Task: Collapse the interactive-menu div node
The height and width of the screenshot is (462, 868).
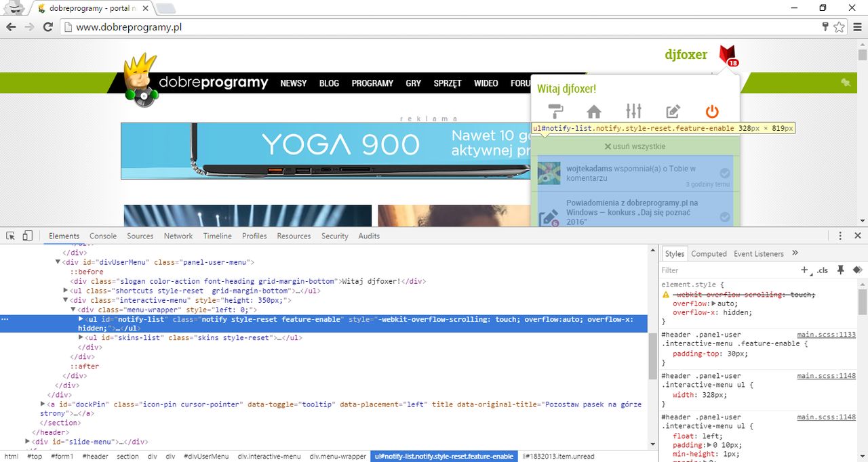Action: coord(66,300)
